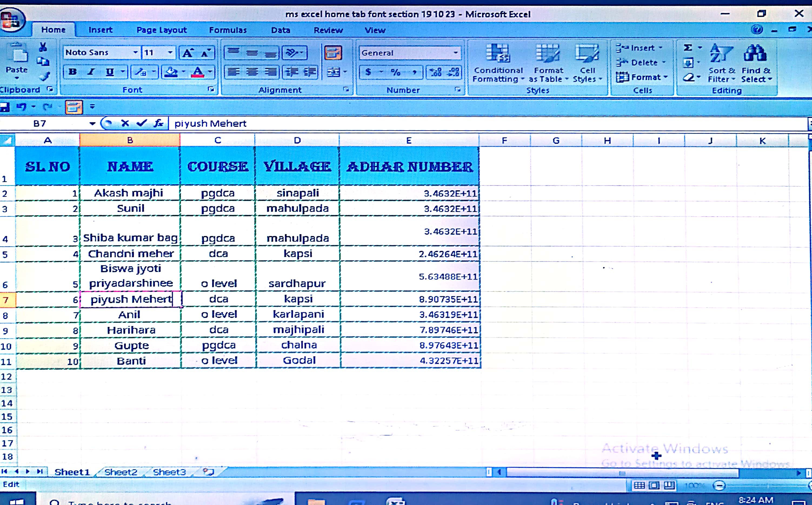
Task: Toggle Bold formatting
Action: point(72,72)
